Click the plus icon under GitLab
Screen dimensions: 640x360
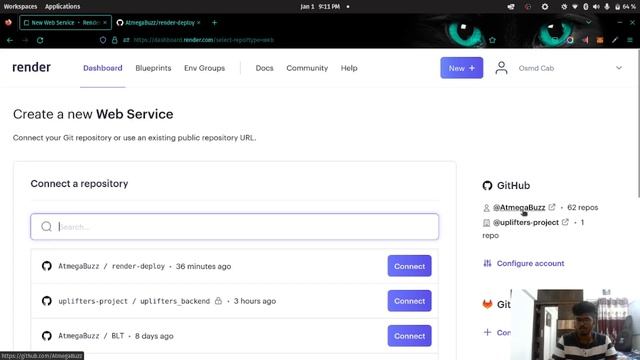coord(487,332)
